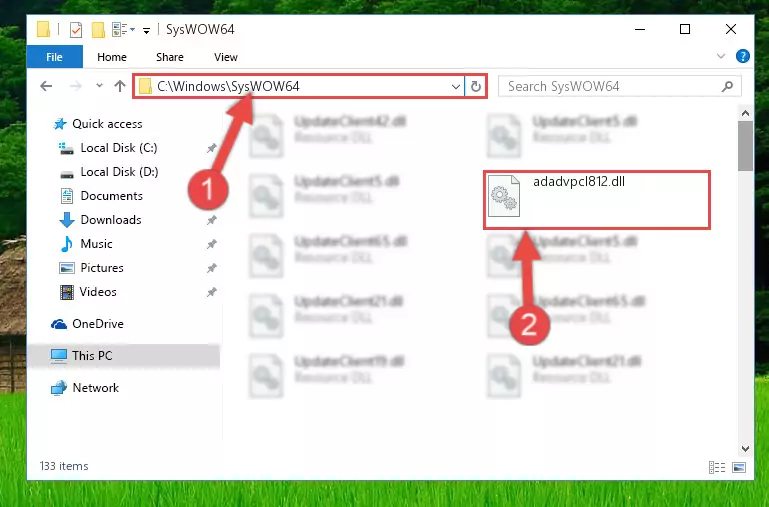The height and width of the screenshot is (507, 769).
Task: Open the View ribbon tab
Action: tap(226, 57)
